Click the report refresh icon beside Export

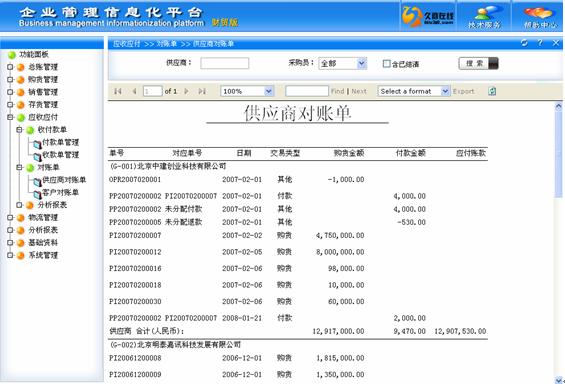[492, 91]
